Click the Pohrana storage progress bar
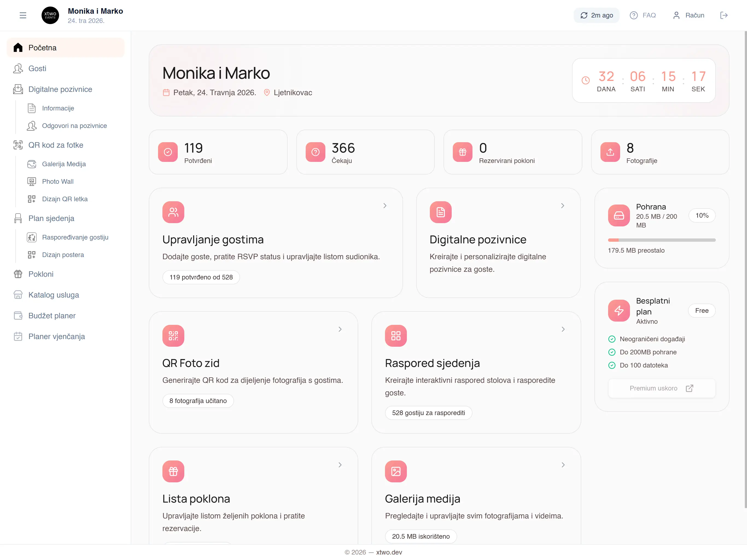The image size is (747, 560). 661,240
